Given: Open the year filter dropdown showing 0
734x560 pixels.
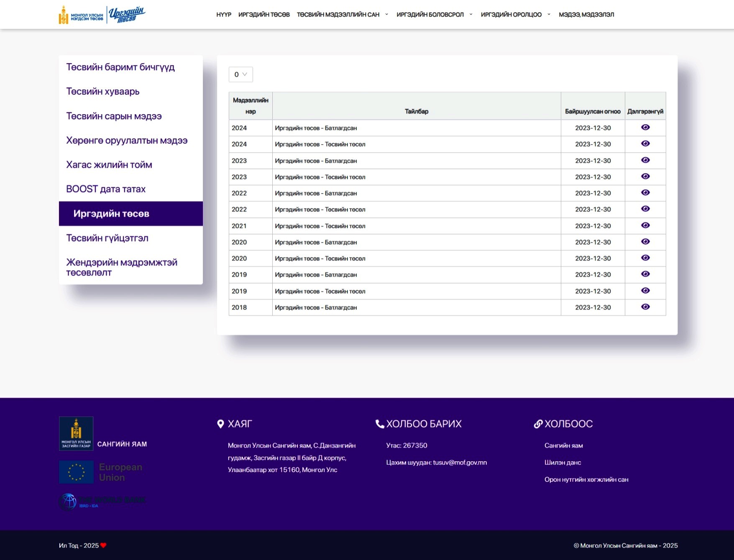Looking at the screenshot, I should click(x=240, y=74).
